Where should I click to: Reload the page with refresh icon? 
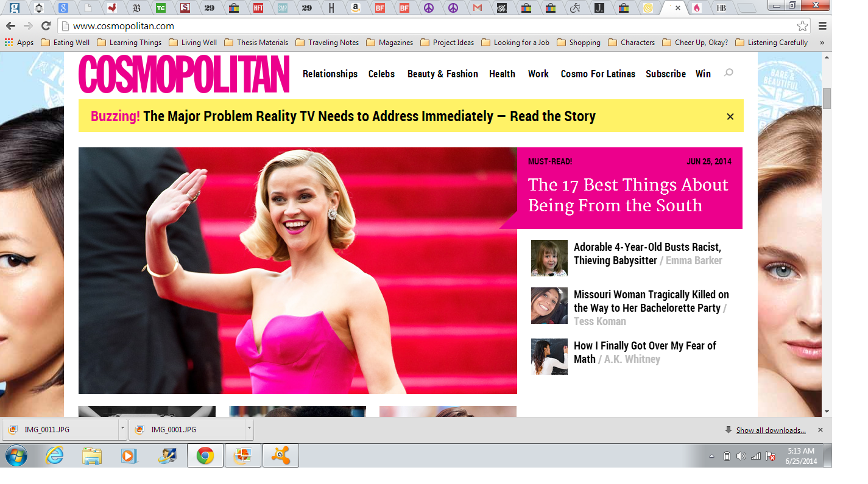pyautogui.click(x=46, y=26)
